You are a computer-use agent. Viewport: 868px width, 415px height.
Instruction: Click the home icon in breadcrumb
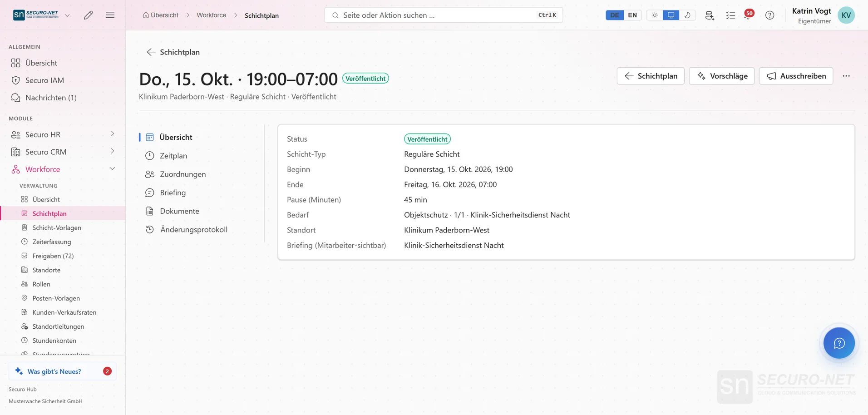point(146,15)
